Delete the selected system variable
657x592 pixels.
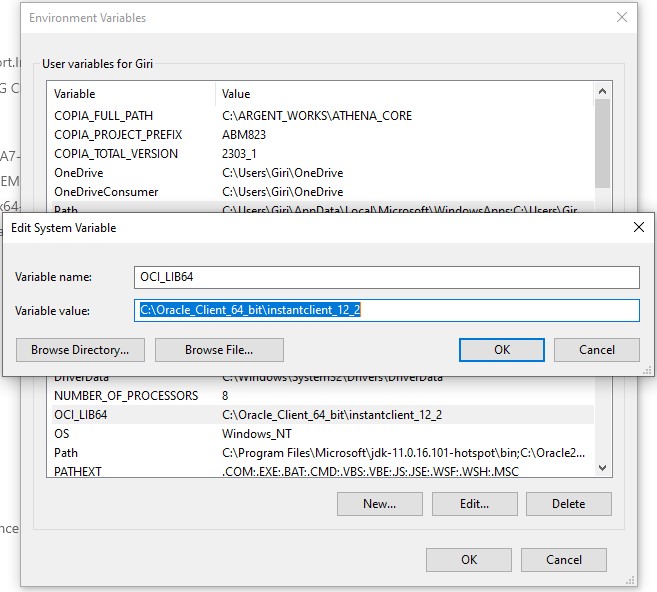pos(568,504)
